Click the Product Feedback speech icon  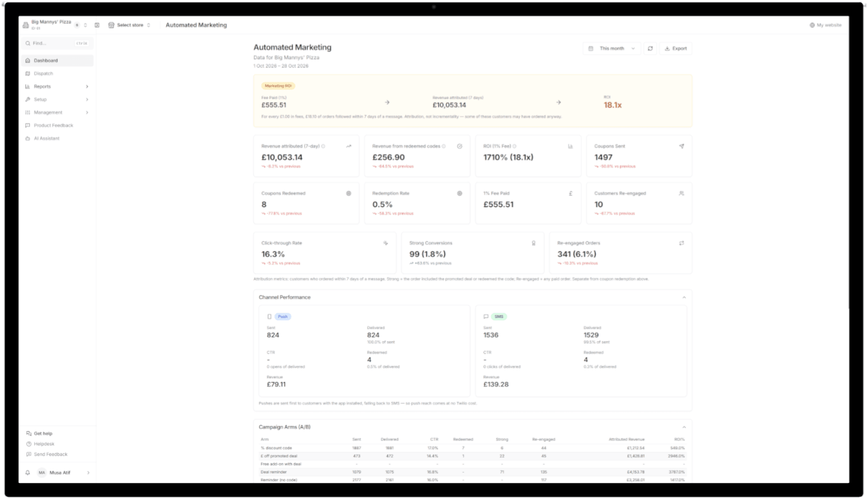click(28, 125)
